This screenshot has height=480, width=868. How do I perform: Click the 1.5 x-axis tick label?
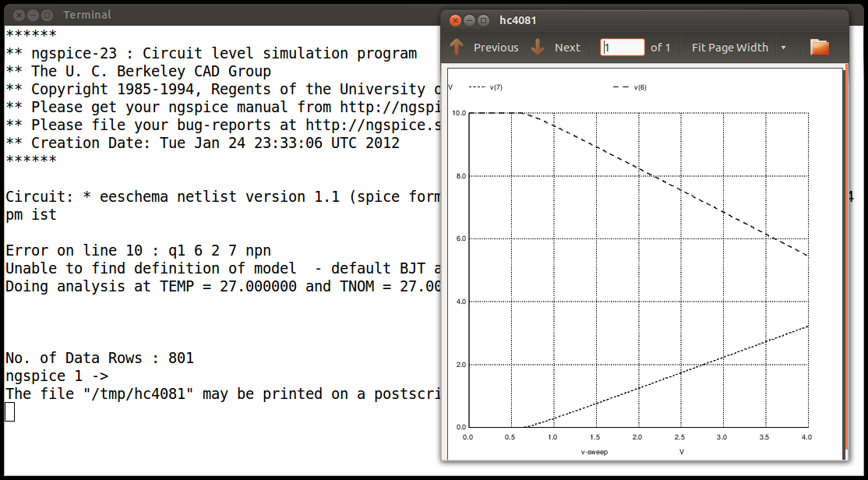pyautogui.click(x=595, y=437)
